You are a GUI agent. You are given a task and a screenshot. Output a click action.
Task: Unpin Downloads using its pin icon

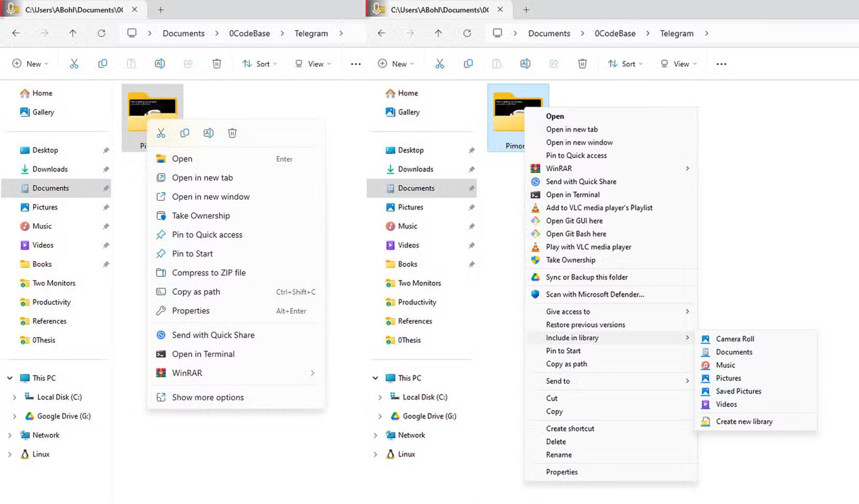tap(106, 169)
